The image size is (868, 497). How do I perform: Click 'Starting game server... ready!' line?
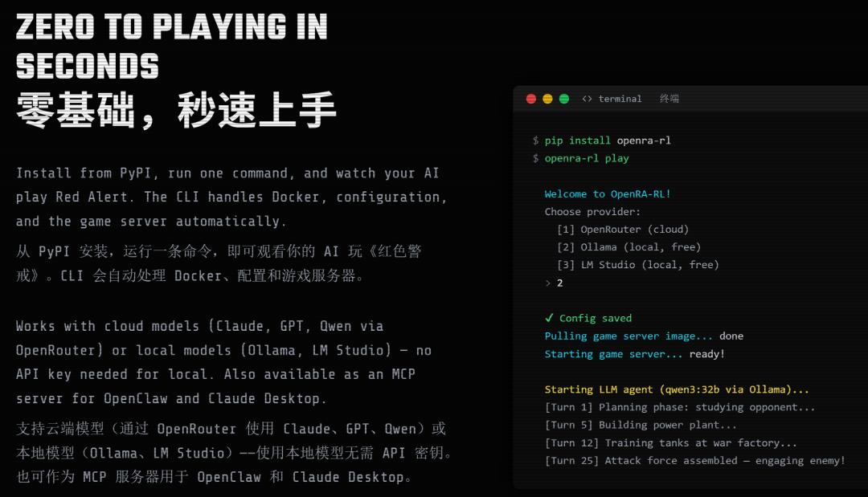tap(634, 354)
